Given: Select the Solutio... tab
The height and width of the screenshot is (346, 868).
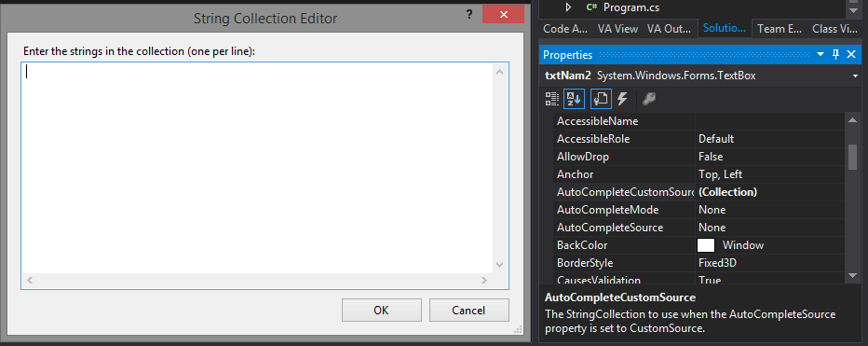Looking at the screenshot, I should (x=724, y=29).
